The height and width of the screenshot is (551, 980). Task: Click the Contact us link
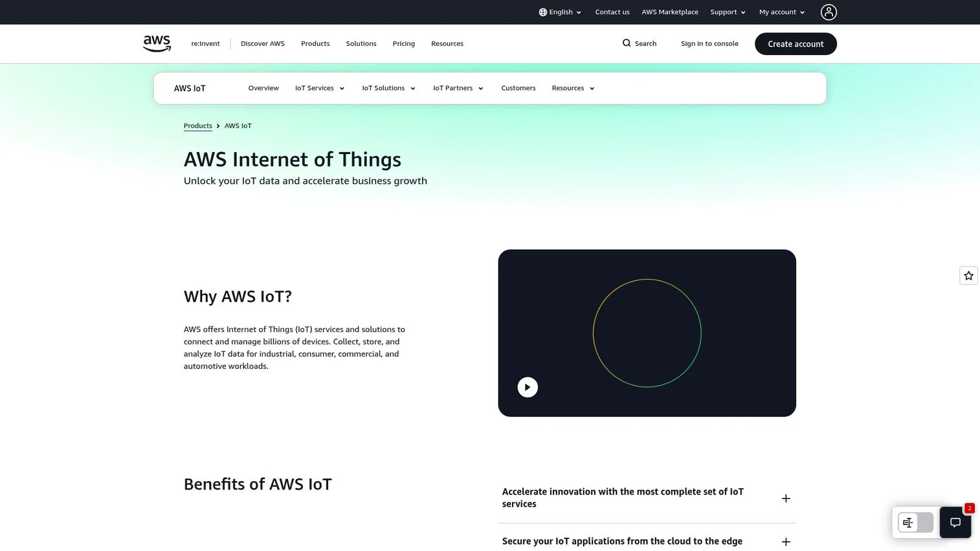[x=612, y=12]
